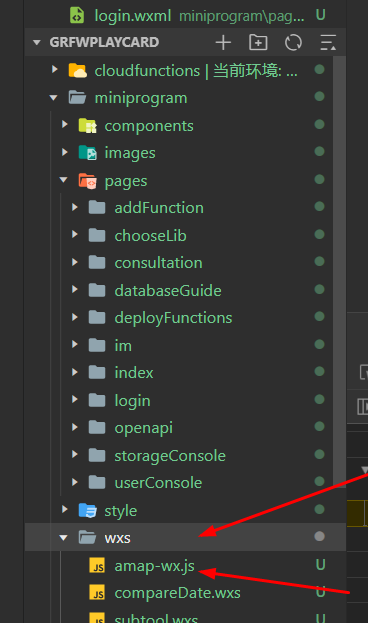368x623 pixels.
Task: Expand the storageConsole folder arrow
Action: [75, 454]
